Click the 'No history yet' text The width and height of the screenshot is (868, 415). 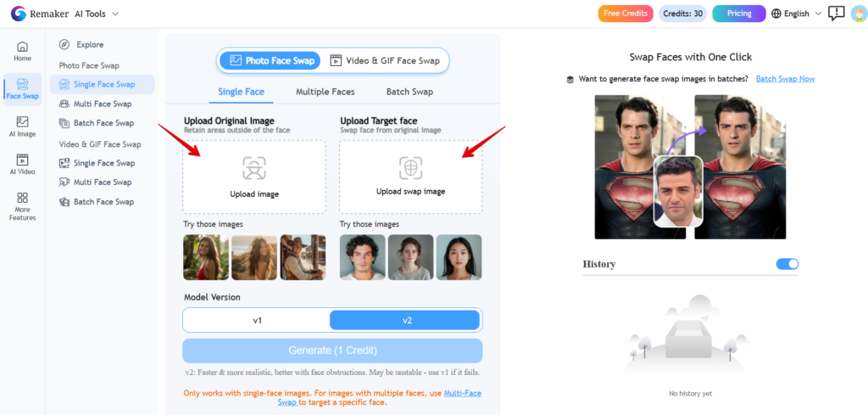point(690,394)
